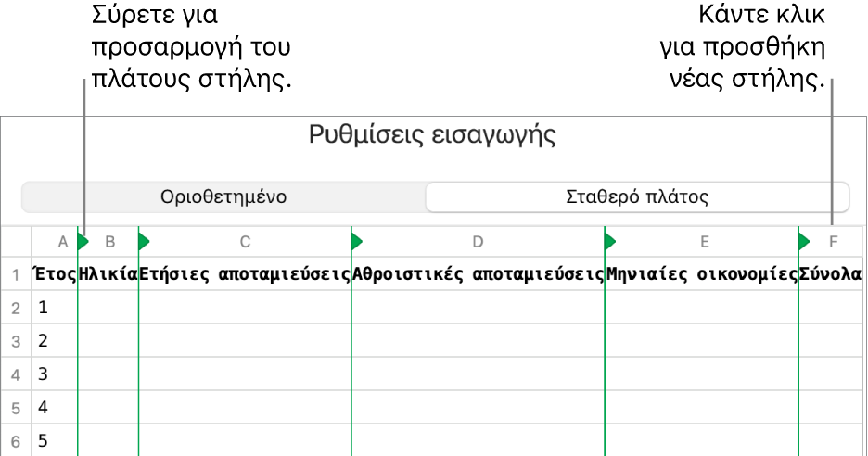Click the green arrow at column E start
This screenshot has height=456, width=868.
click(x=609, y=242)
